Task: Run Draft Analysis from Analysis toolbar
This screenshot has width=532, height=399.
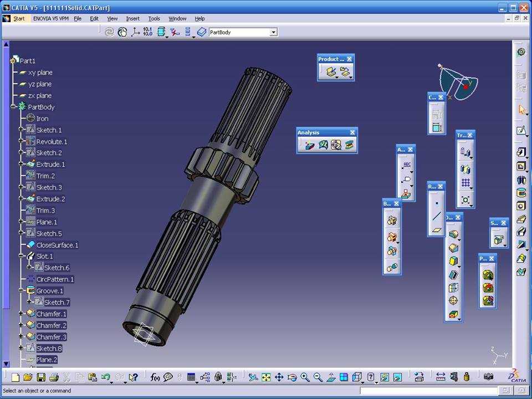Action: coord(309,145)
